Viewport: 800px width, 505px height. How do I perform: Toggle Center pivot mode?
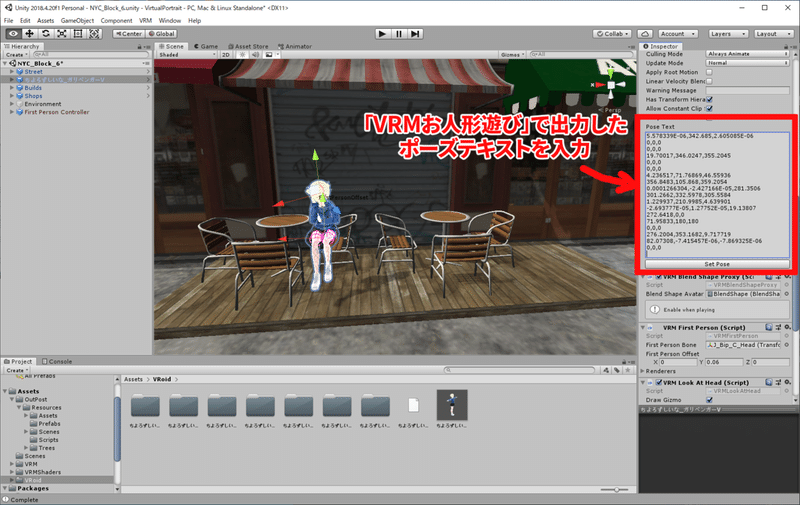click(x=129, y=34)
